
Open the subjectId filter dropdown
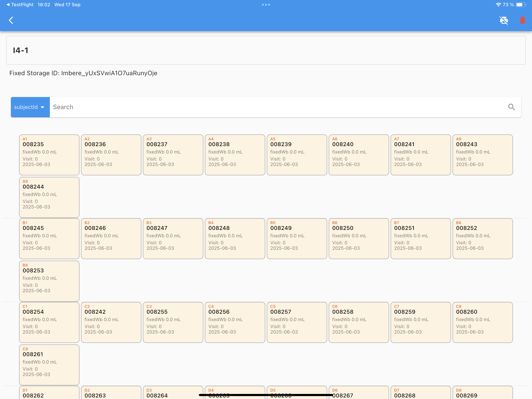(30, 107)
